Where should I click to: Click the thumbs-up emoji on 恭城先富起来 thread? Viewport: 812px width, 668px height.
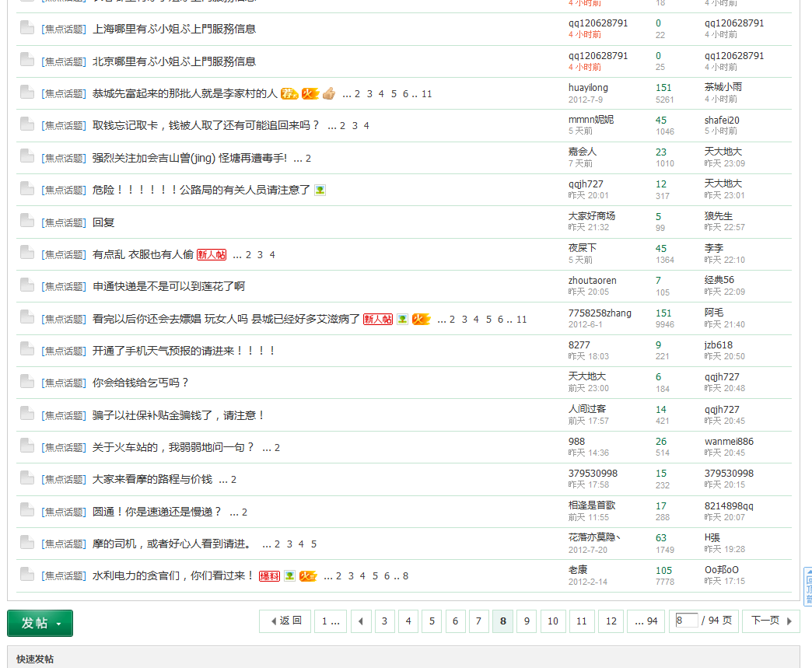[x=329, y=93]
